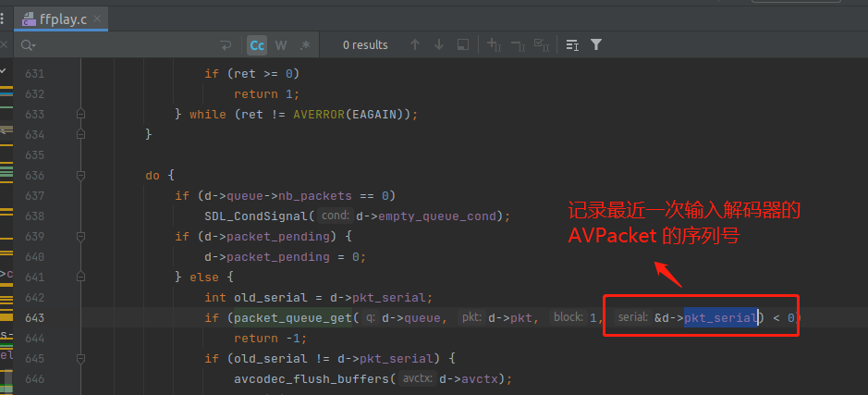This screenshot has height=395, width=868.
Task: Click the search filter funnel icon
Action: pyautogui.click(x=596, y=44)
